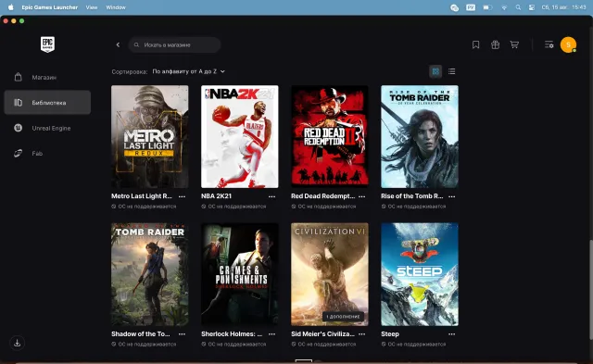This screenshot has width=593, height=364.
Task: Click the Wi-Fi icon in menu bar
Action: point(504,7)
